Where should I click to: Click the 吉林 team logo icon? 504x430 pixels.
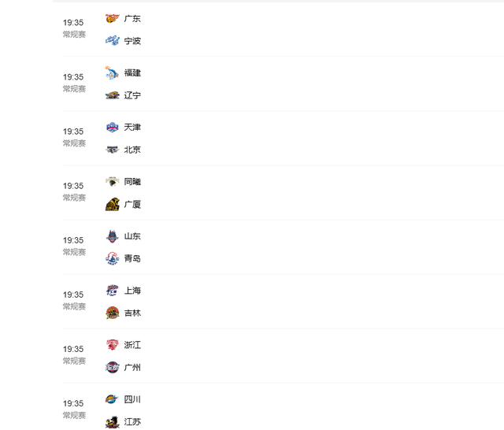(x=112, y=313)
